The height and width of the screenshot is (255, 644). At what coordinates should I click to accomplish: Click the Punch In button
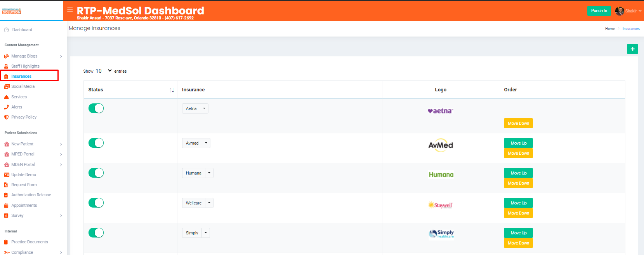click(x=599, y=11)
